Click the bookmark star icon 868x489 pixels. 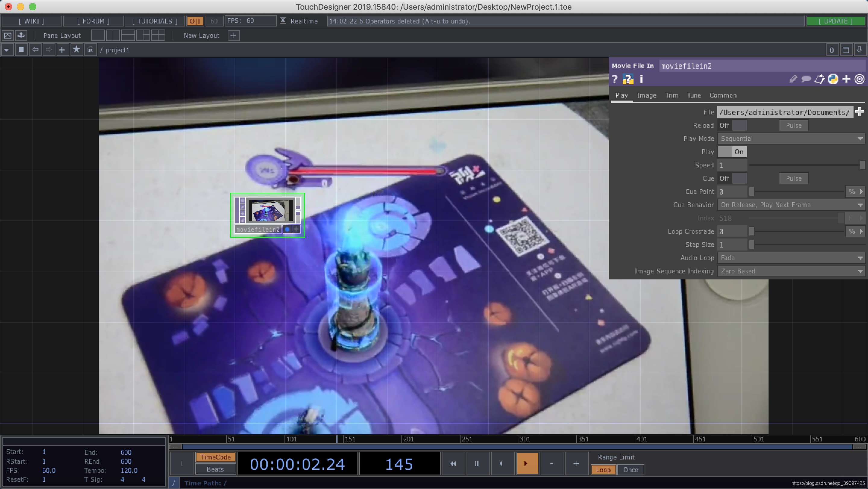77,50
